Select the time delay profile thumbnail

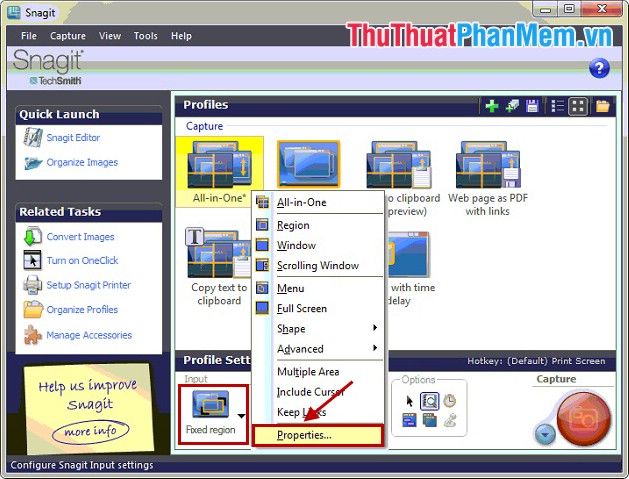coord(408,255)
